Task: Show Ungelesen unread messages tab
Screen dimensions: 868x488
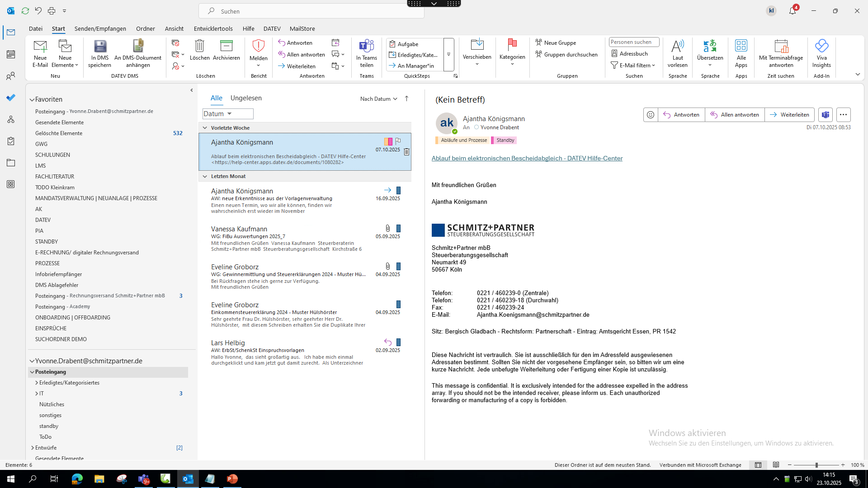Action: [x=246, y=98]
